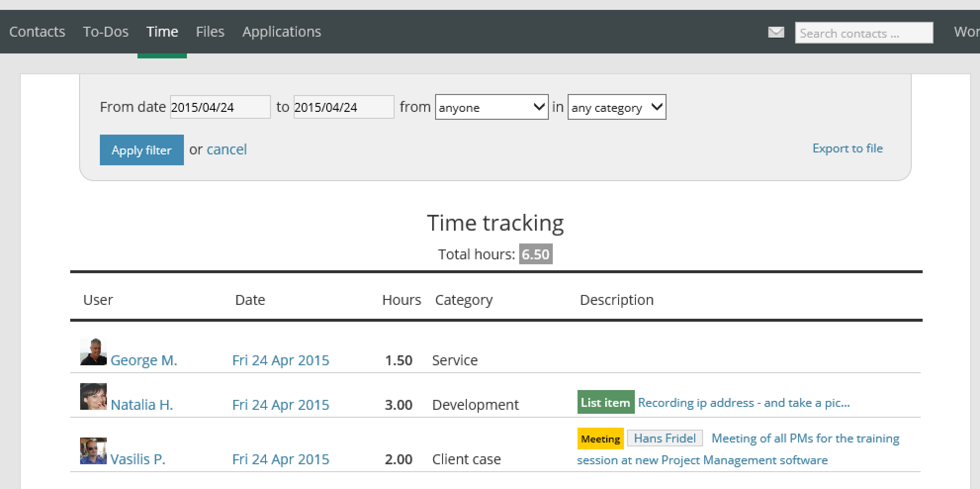The image size is (980, 489).
Task: Expand the user selection dropdown arrow
Action: pos(539,107)
